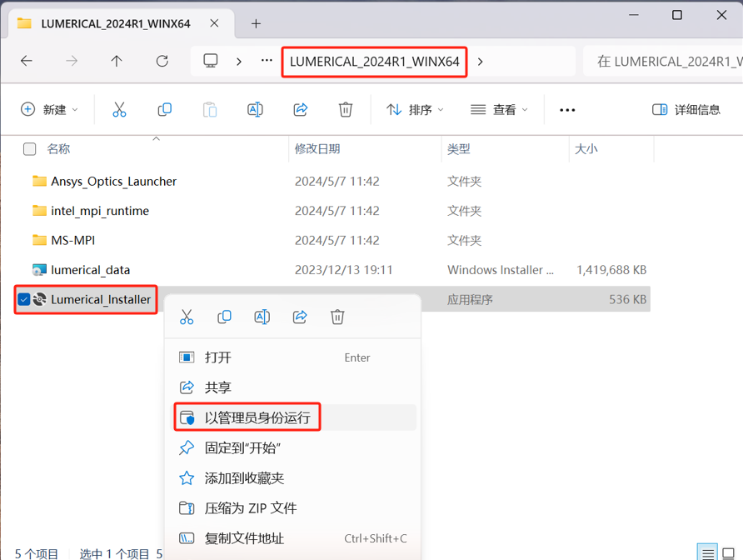
Task: Toggle the 详细信息 details pane
Action: click(x=686, y=109)
